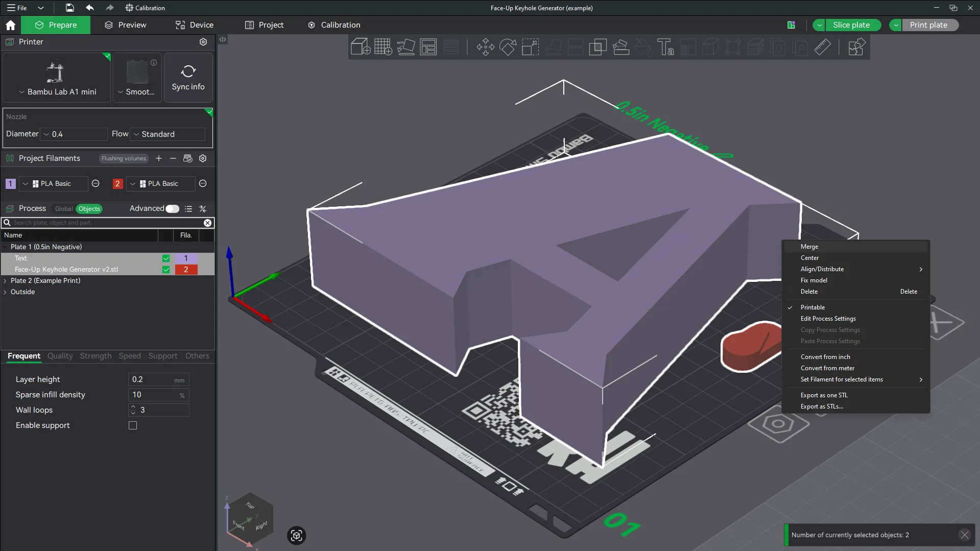Click the Auto orient toolbar icon
Viewport: 980px width, 551px height.
(x=405, y=47)
